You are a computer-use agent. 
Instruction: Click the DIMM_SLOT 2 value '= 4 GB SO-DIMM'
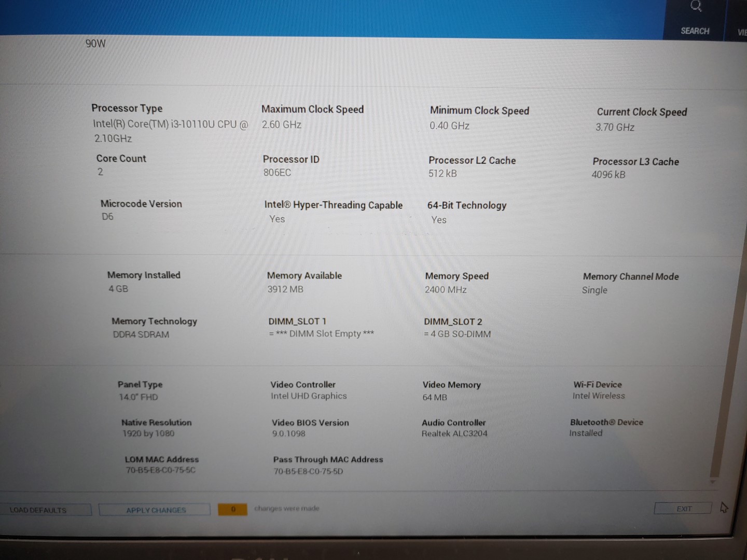[457, 334]
